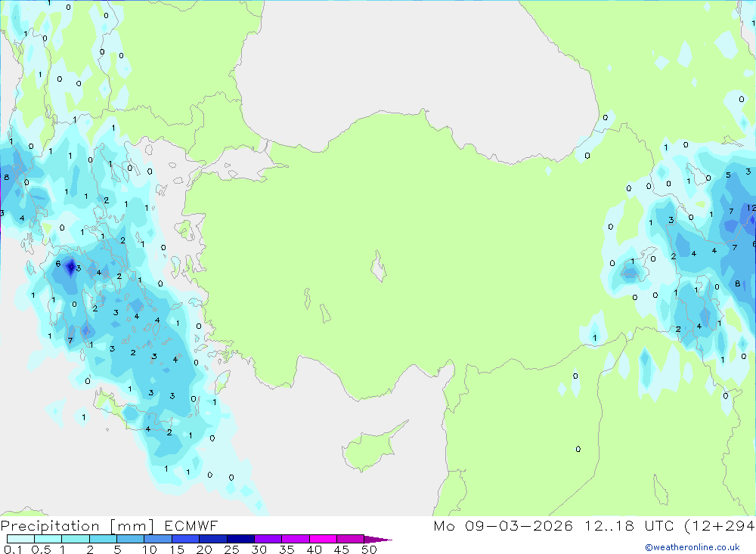The height and width of the screenshot is (554, 756).
Task: Click the "(12+294" forecast offset text
Action: point(720,526)
